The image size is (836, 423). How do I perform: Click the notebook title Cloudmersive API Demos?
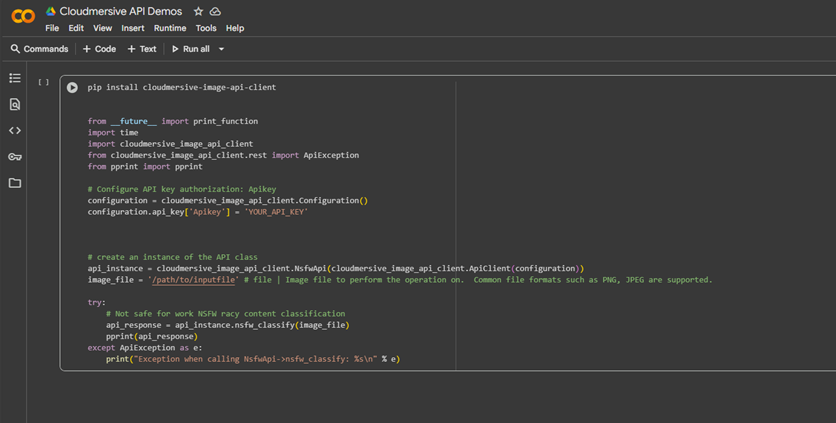click(120, 11)
